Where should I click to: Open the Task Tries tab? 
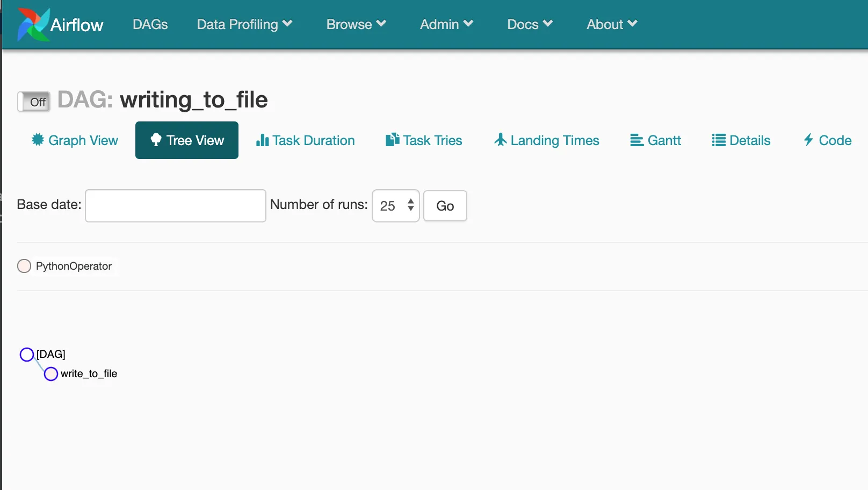424,140
